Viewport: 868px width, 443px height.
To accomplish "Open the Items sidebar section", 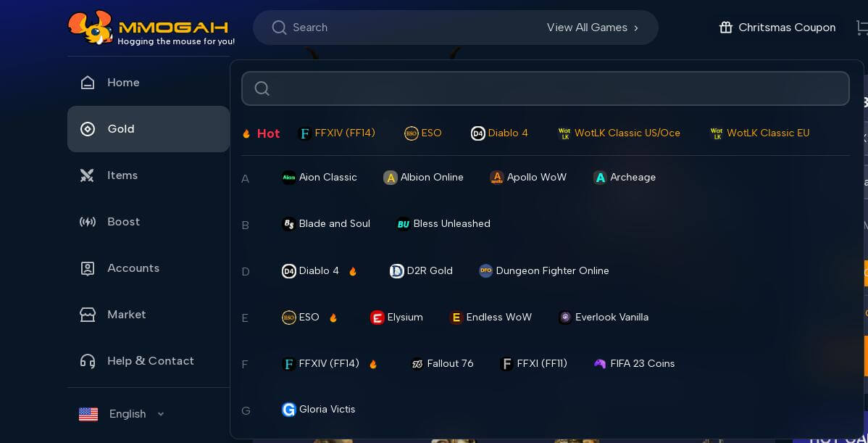I will pos(122,175).
